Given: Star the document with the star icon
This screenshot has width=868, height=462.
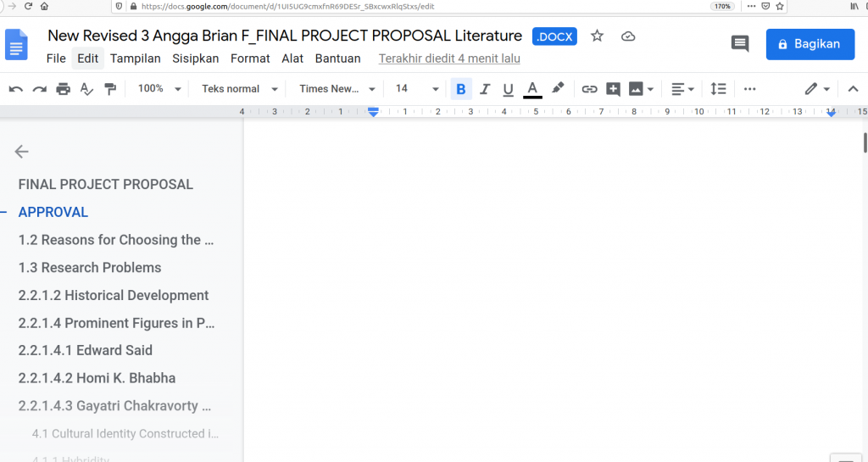Looking at the screenshot, I should 597,36.
